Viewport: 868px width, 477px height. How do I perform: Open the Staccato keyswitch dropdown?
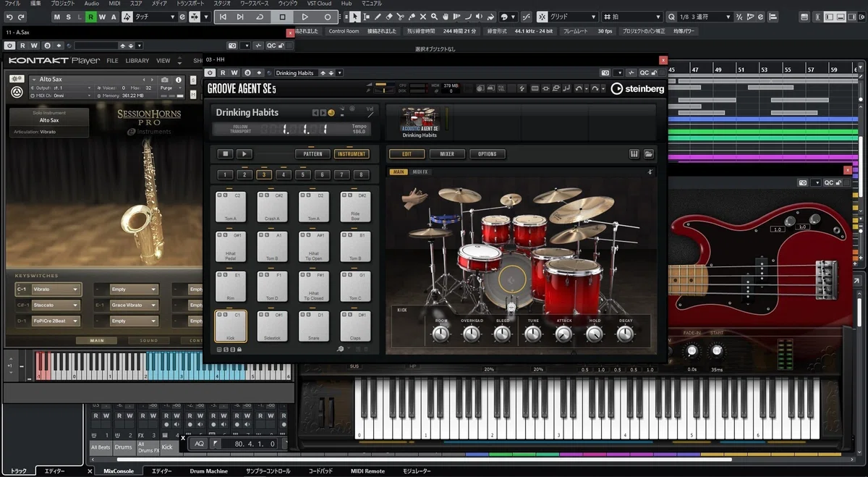tap(56, 305)
